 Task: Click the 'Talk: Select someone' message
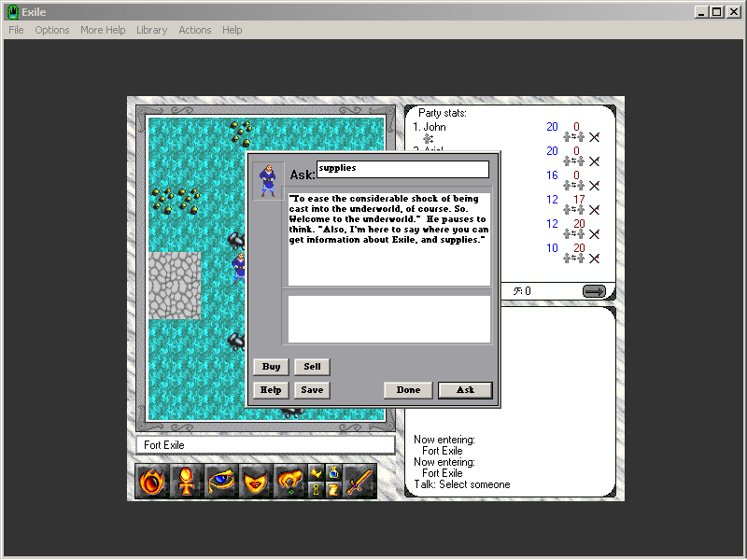point(461,484)
